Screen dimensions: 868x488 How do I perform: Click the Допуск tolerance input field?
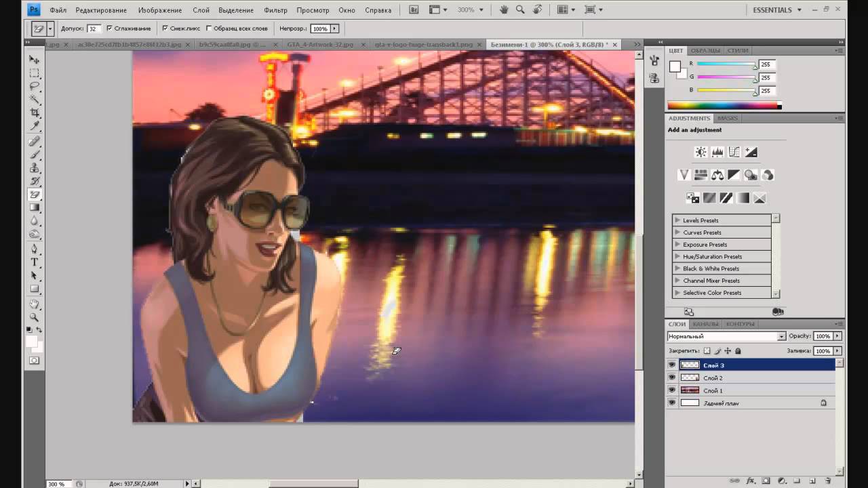coord(93,28)
